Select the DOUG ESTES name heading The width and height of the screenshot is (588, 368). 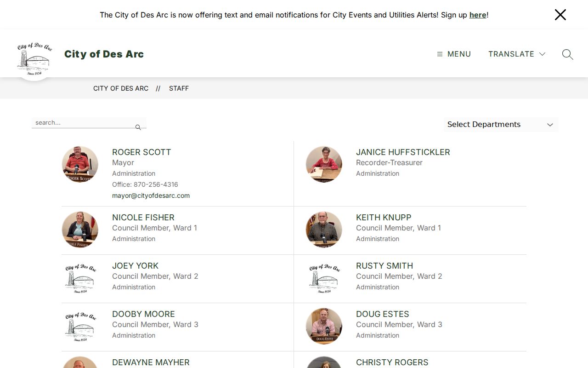[x=382, y=314]
